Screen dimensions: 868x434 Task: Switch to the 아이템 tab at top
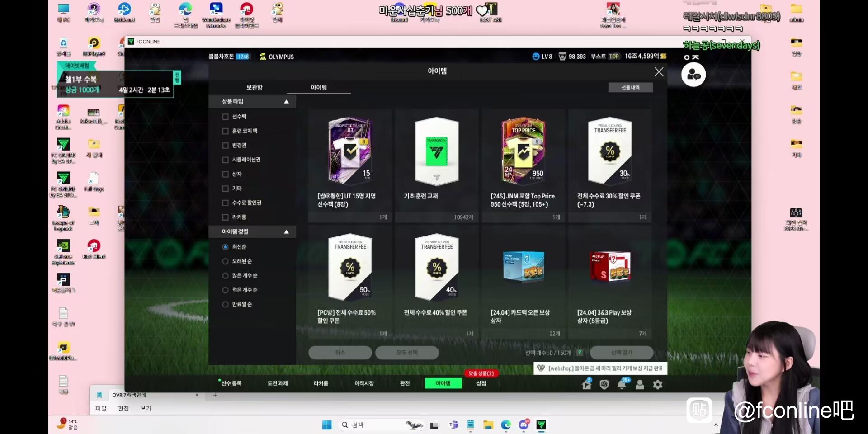click(319, 88)
